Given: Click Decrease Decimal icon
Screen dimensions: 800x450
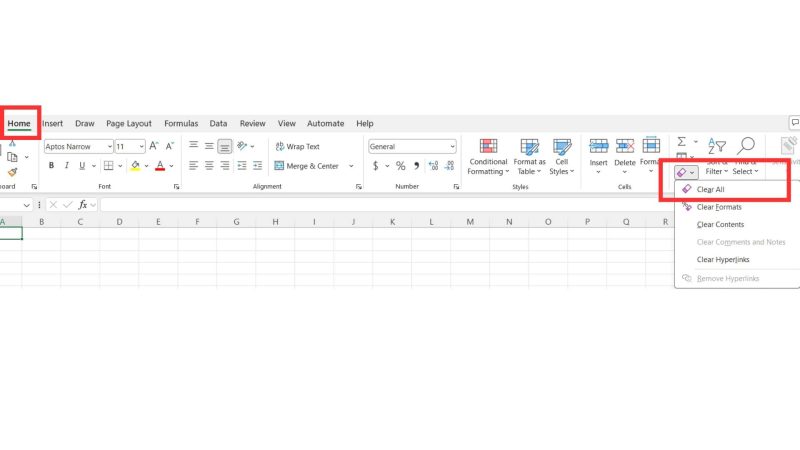Looking at the screenshot, I should (x=449, y=166).
